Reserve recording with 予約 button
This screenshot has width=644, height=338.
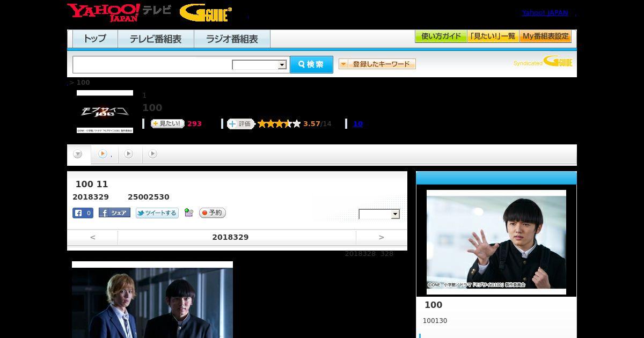coord(213,213)
